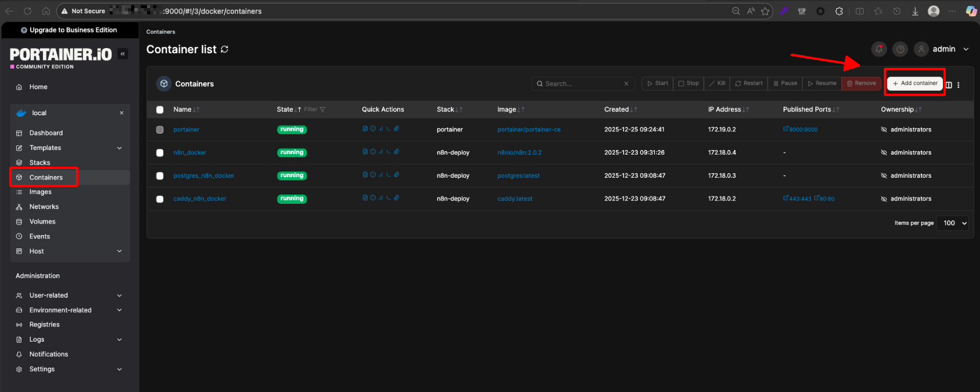
Task: Refresh the Container list with reload icon
Action: pos(224,49)
